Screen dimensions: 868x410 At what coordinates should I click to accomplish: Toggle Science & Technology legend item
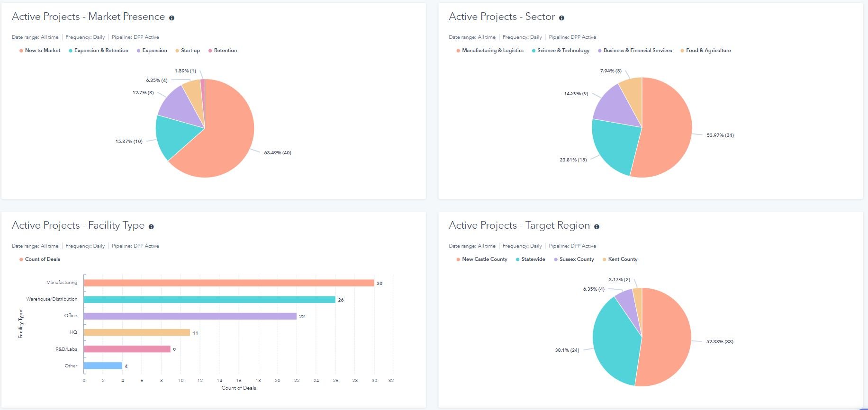pyautogui.click(x=561, y=51)
